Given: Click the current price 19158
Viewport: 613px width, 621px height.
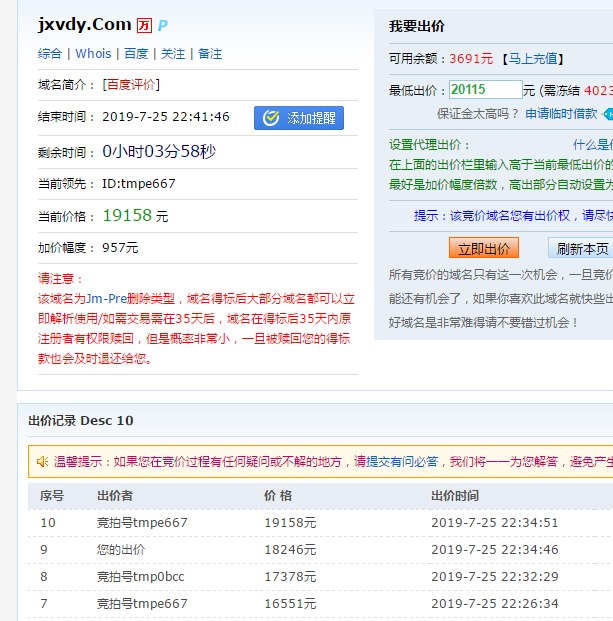Looking at the screenshot, I should tap(127, 215).
